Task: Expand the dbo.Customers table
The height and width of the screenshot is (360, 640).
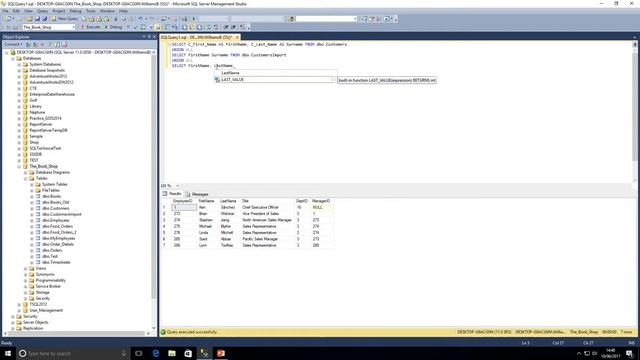Action: 32,208
